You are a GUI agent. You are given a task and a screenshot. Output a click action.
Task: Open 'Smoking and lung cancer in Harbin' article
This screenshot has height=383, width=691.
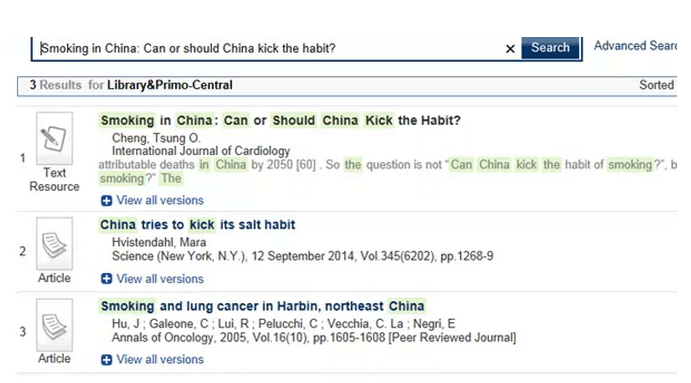pyautogui.click(x=262, y=306)
